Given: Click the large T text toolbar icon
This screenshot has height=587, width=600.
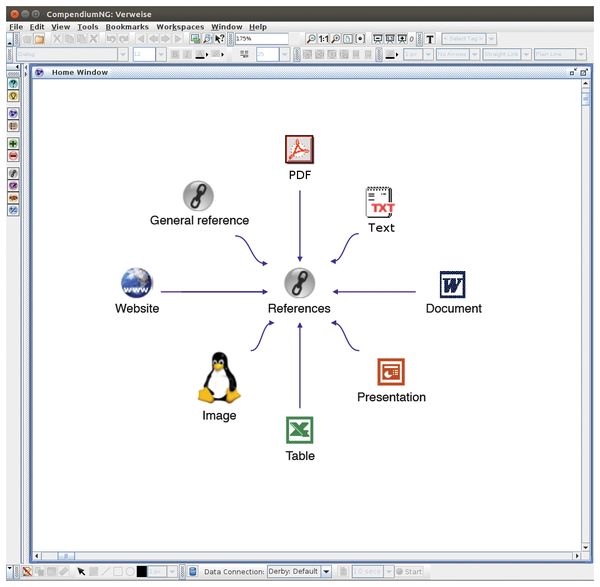Looking at the screenshot, I should tap(430, 39).
